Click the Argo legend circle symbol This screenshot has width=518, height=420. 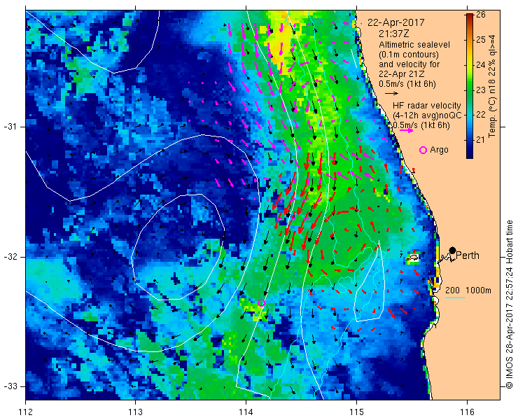tap(423, 150)
